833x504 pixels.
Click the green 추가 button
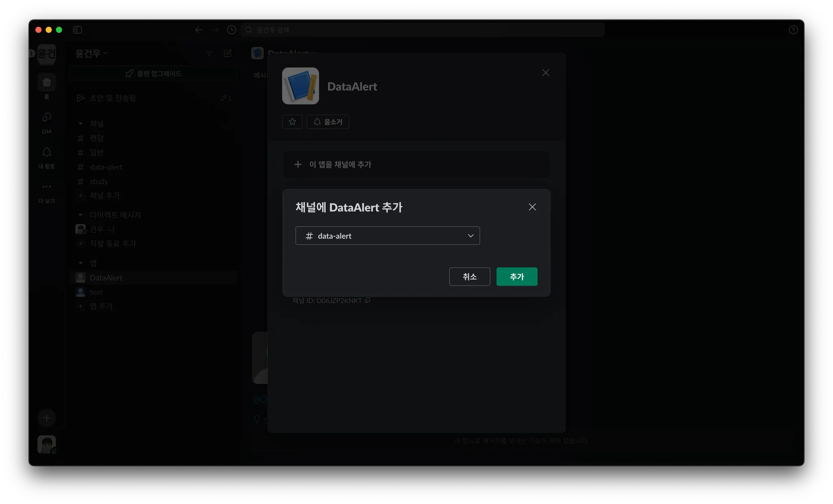(x=517, y=276)
